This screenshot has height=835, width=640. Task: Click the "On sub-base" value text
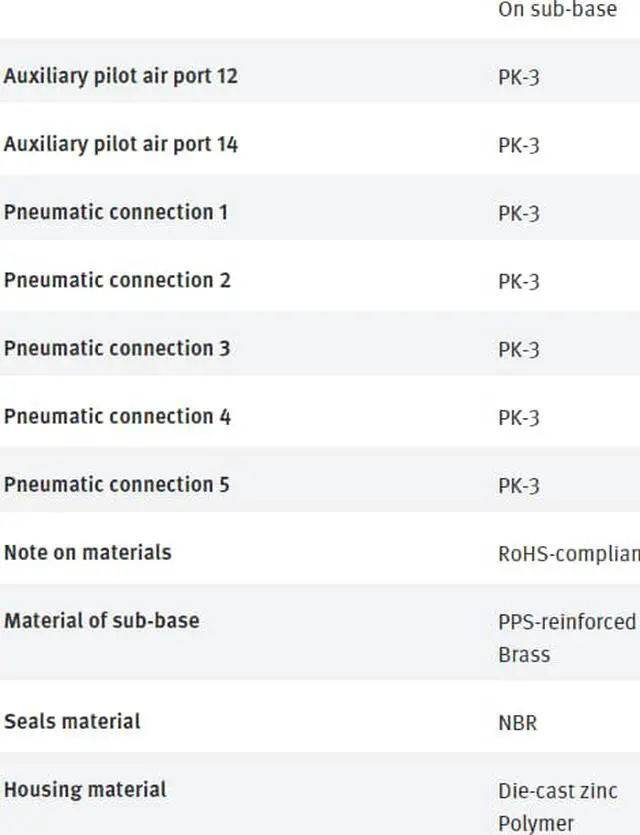coord(557,10)
